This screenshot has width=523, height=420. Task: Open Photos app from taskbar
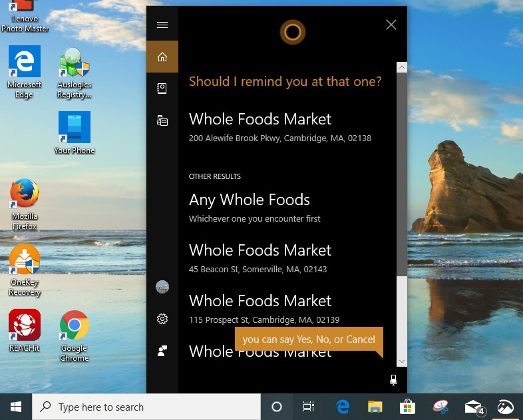point(506,407)
